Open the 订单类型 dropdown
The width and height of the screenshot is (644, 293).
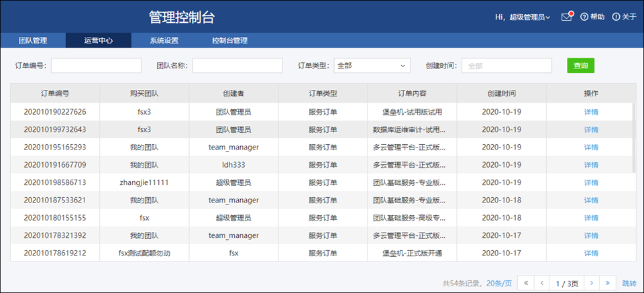[372, 66]
